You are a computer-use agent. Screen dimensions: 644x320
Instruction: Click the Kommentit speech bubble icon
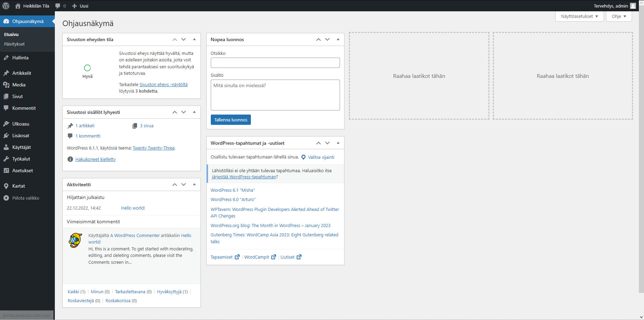click(x=6, y=108)
